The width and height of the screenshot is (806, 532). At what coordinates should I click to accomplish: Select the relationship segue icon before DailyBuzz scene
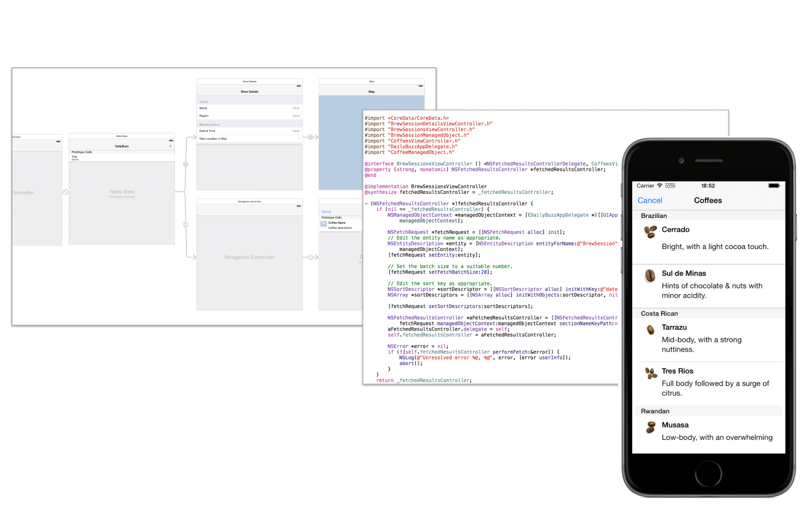(x=66, y=192)
